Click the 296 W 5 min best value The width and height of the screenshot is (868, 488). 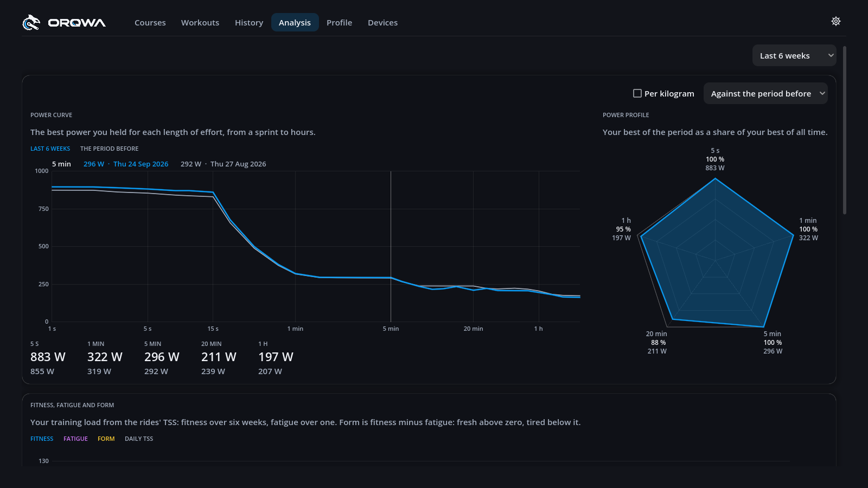pyautogui.click(x=162, y=357)
